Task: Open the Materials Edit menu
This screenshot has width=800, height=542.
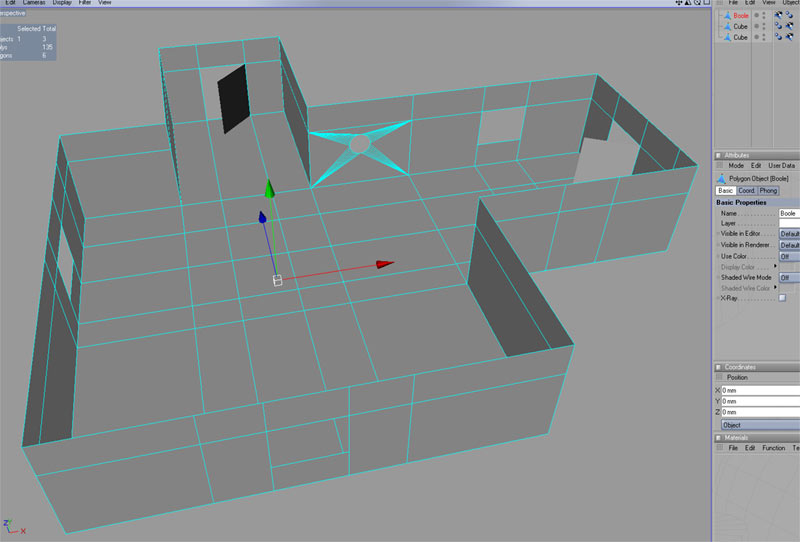Action: [749, 448]
